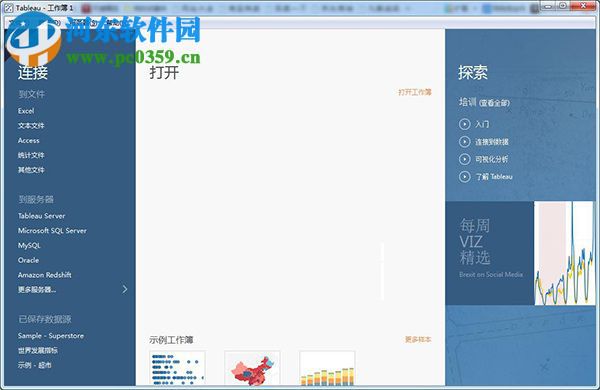Connect to Microsoft SQL Server
The image size is (600, 390).
[x=52, y=230]
